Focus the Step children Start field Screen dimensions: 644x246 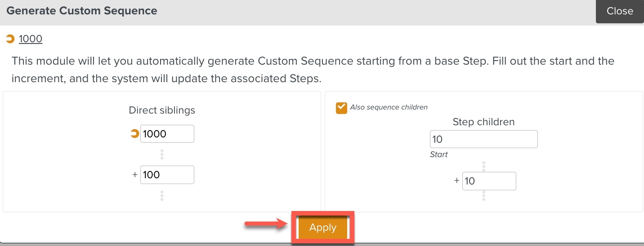tap(483, 139)
